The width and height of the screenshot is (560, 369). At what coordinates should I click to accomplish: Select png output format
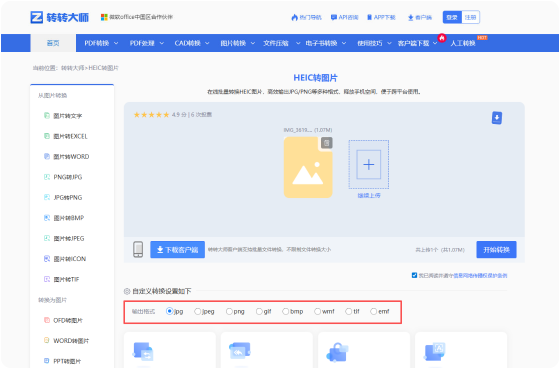pos(229,311)
